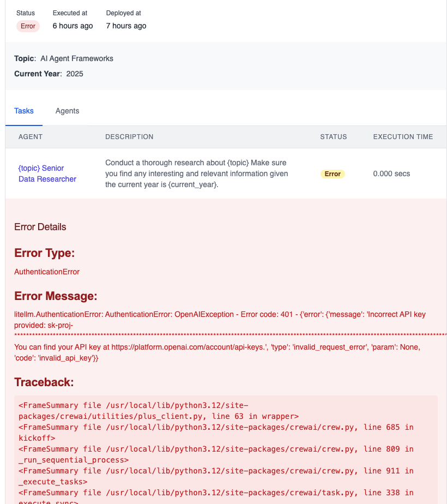This screenshot has height=504, width=447.
Task: Click the red Error status badge
Action: [28, 26]
